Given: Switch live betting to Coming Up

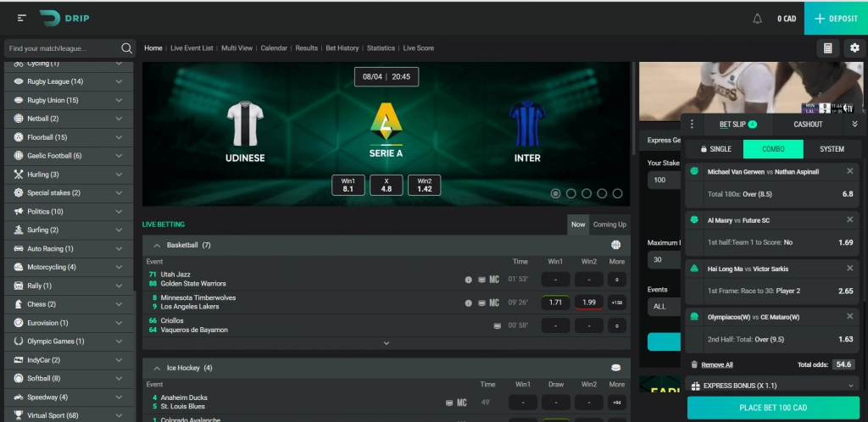Looking at the screenshot, I should click(x=609, y=225).
